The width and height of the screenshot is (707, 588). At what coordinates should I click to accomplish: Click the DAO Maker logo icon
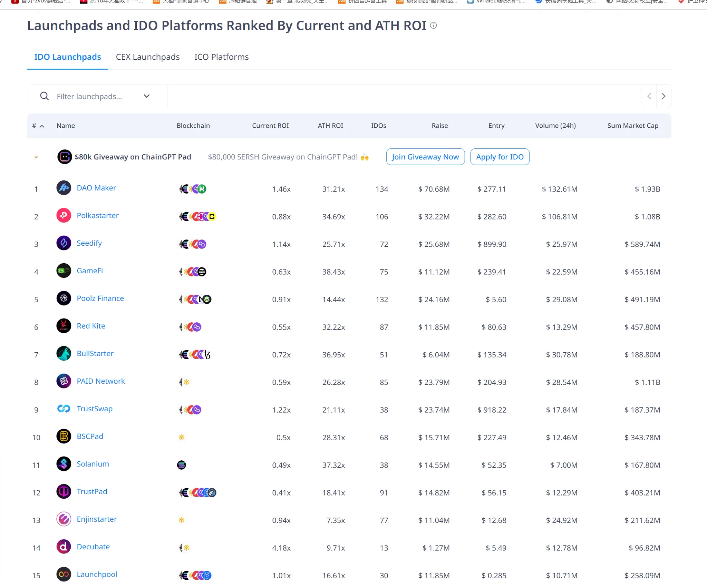tap(64, 188)
